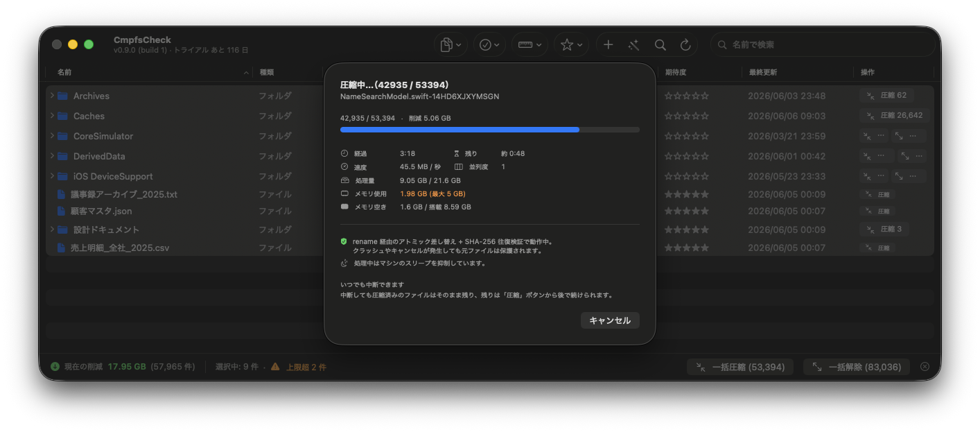
Task: Sort by the 名前 column header
Action: [64, 72]
